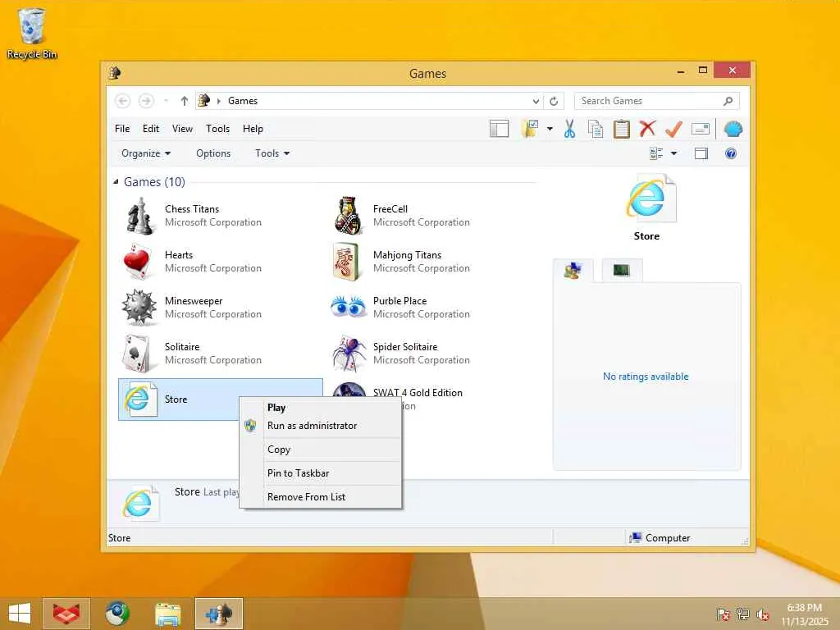This screenshot has height=630, width=840.
Task: Select the Minesweeper game icon
Action: [x=138, y=307]
